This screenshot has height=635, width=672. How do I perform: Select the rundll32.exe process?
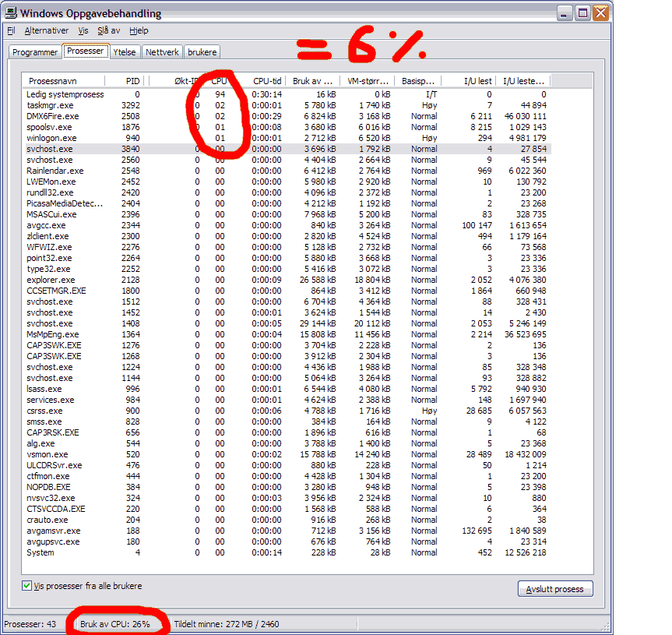tap(287, 192)
